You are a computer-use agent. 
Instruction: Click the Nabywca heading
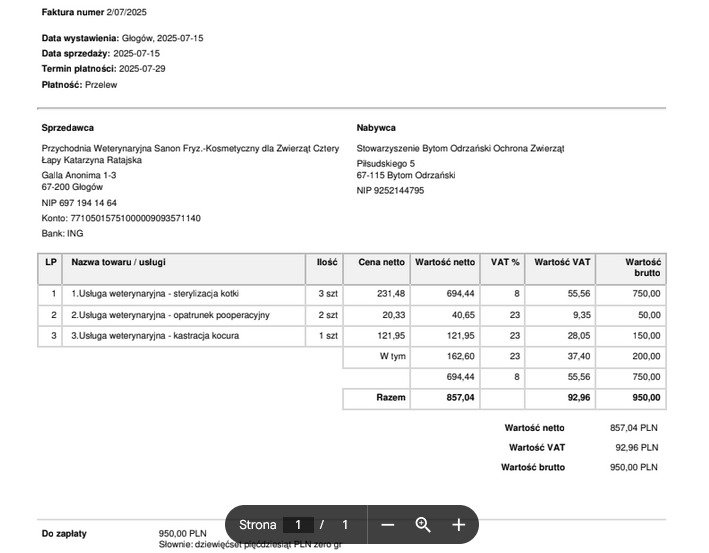[x=376, y=128]
